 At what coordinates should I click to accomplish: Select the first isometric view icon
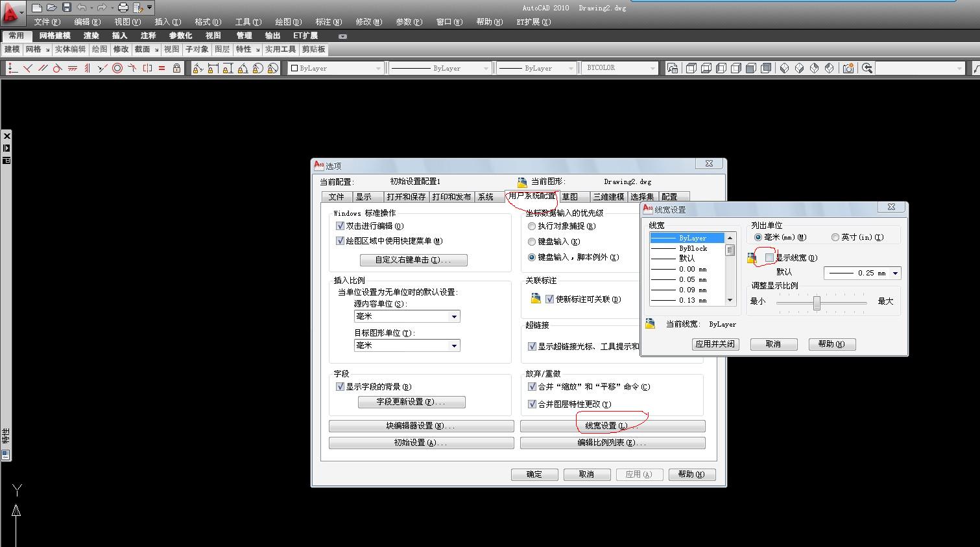click(x=785, y=68)
